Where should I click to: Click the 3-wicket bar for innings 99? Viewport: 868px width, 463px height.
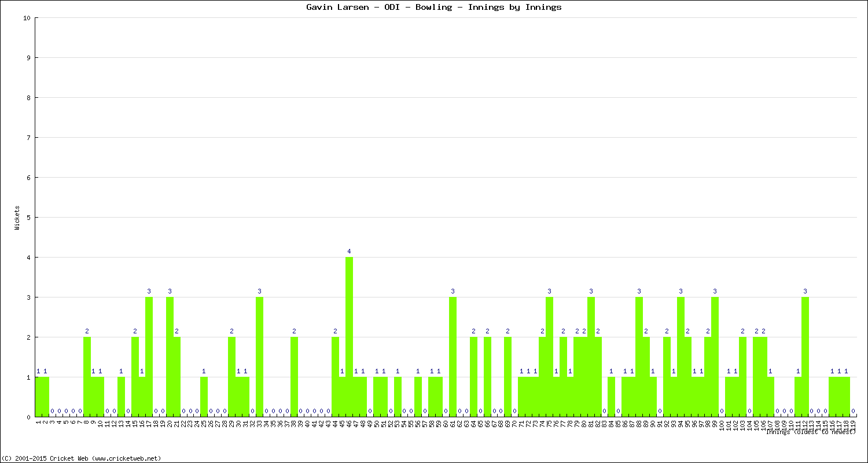(715, 357)
